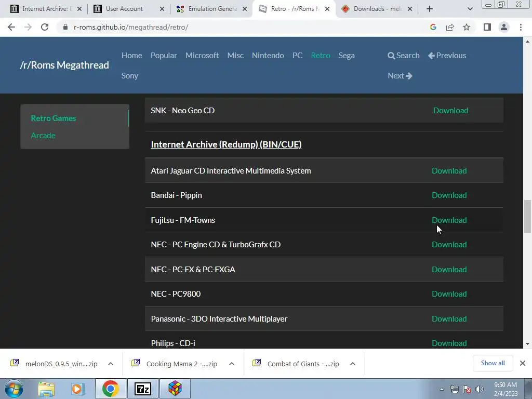
Task: Click the volume speaker tray icon
Action: click(x=480, y=389)
